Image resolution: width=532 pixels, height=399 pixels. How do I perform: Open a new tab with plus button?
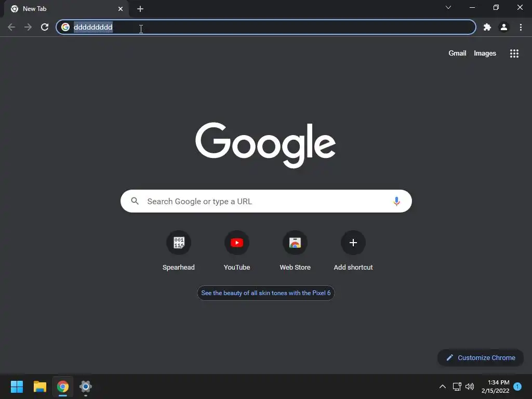point(140,9)
